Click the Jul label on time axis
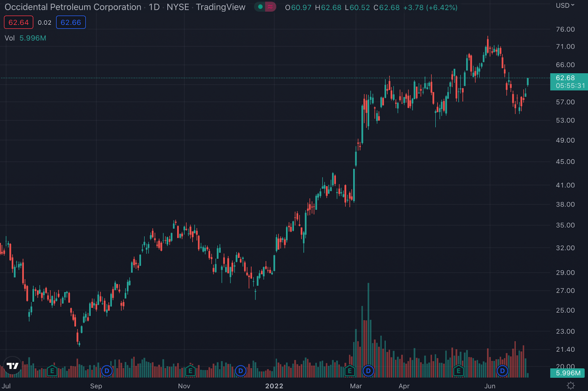The image size is (588, 391). click(6, 386)
